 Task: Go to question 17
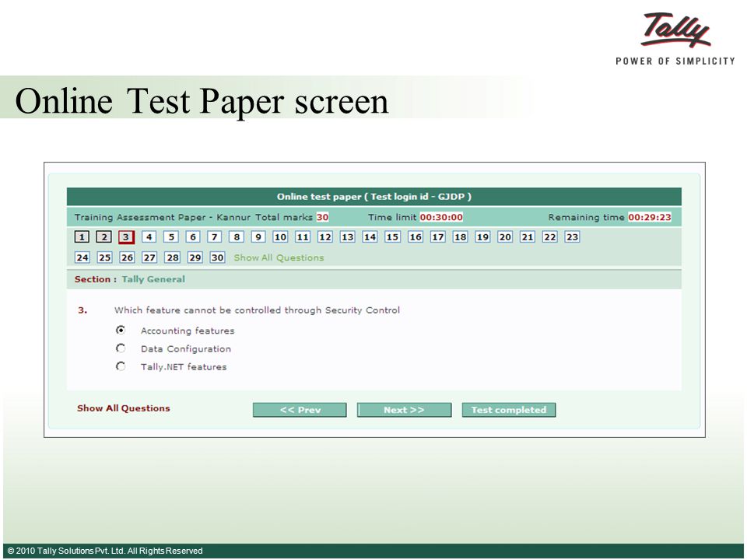(x=438, y=236)
